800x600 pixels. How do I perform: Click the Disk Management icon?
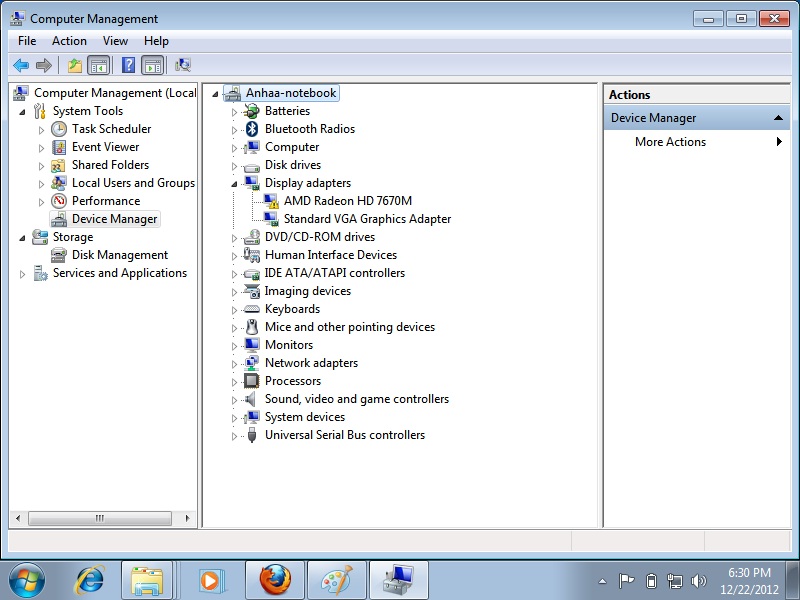point(59,255)
